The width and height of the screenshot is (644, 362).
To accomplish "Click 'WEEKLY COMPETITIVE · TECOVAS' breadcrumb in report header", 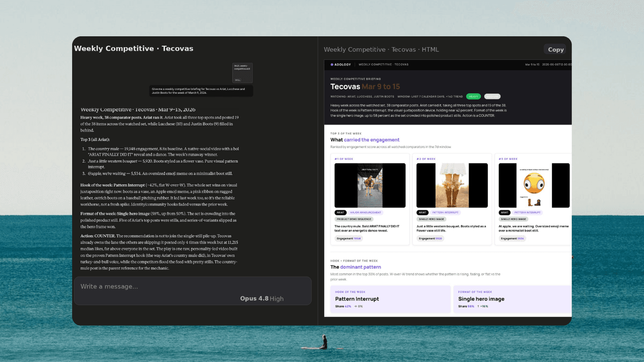I will (x=384, y=65).
